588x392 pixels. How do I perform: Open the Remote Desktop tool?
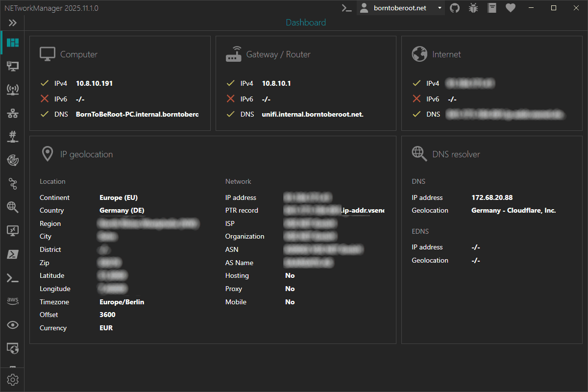12,230
